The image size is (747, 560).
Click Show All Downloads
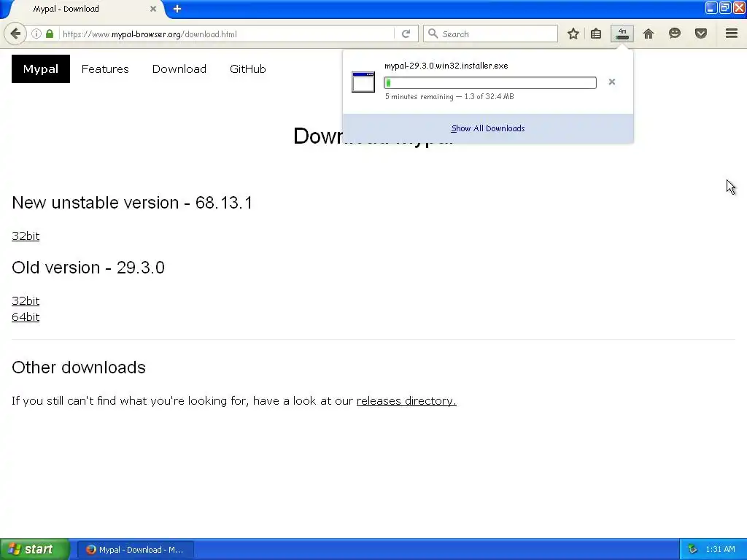tap(488, 128)
